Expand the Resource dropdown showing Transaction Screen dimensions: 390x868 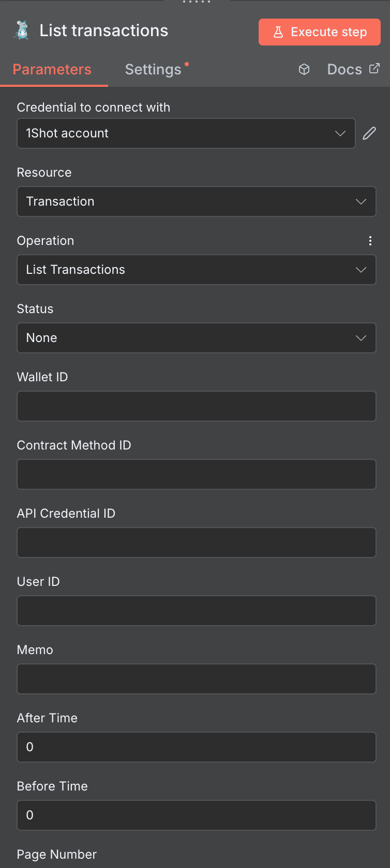(x=197, y=202)
